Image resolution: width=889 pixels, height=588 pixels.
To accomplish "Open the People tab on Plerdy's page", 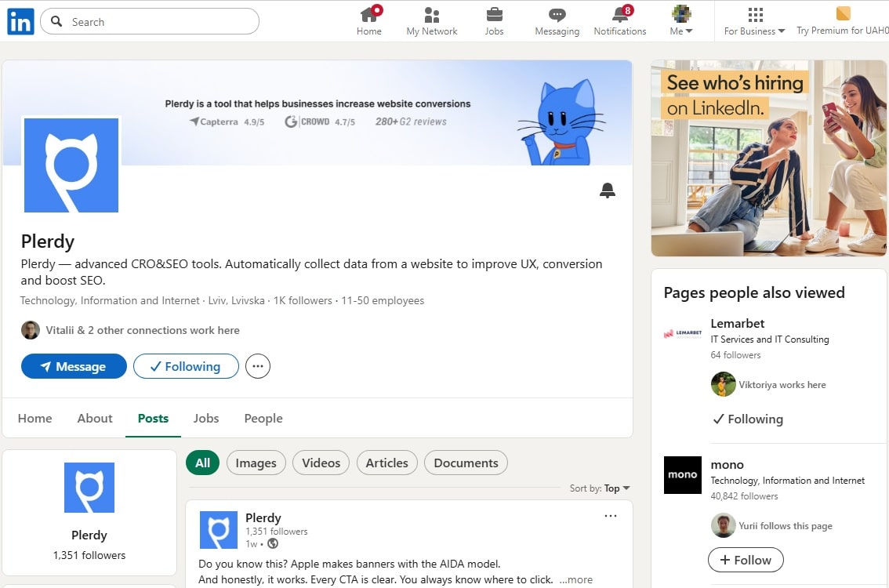I will tap(263, 418).
